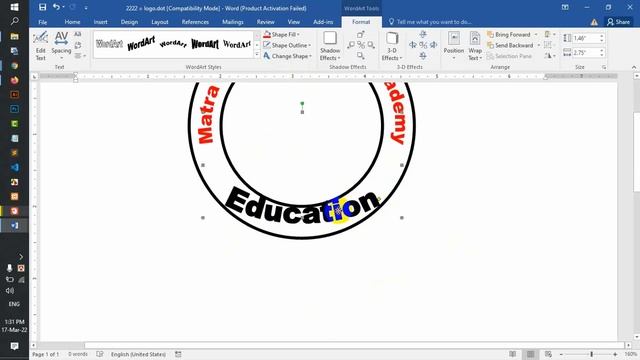Nudge shadow up
The height and width of the screenshot is (360, 640).
click(360, 35)
